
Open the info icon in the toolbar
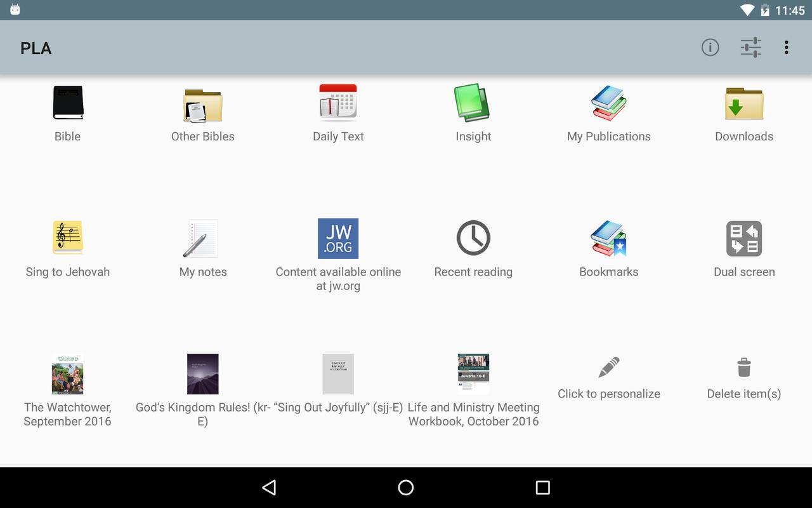coord(710,48)
